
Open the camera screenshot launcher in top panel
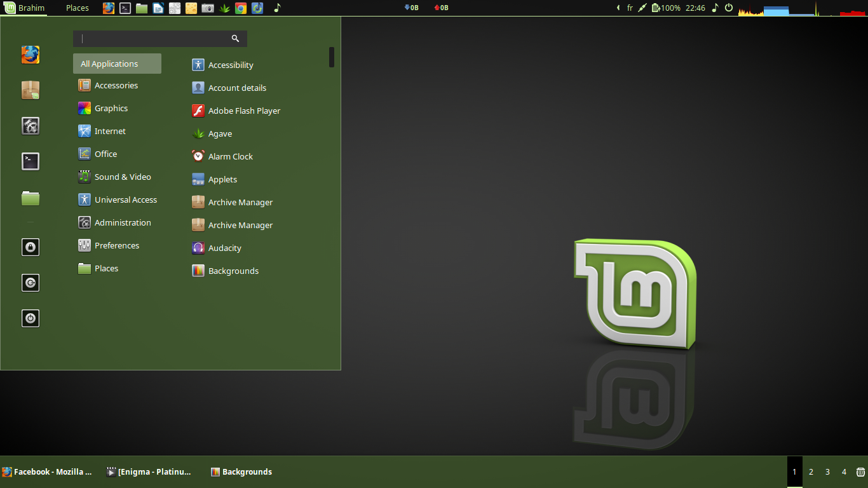(208, 8)
